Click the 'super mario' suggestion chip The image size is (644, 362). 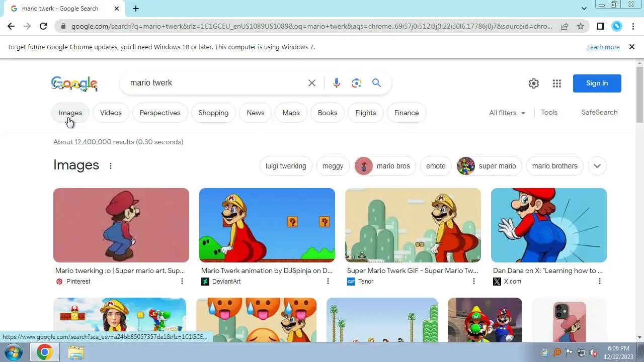pos(489,166)
